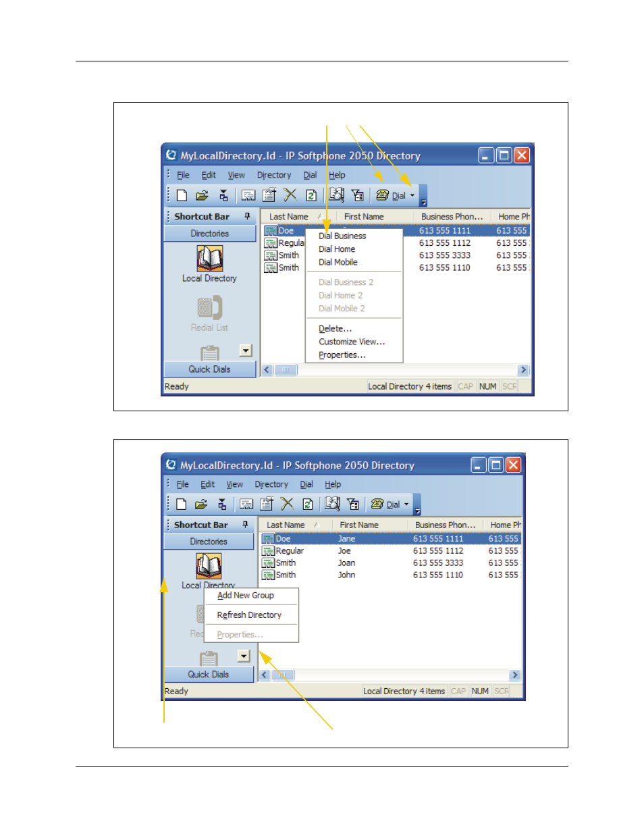Select the Smith Joan row in lower window
Screen dimensions: 644x834
tap(390, 563)
